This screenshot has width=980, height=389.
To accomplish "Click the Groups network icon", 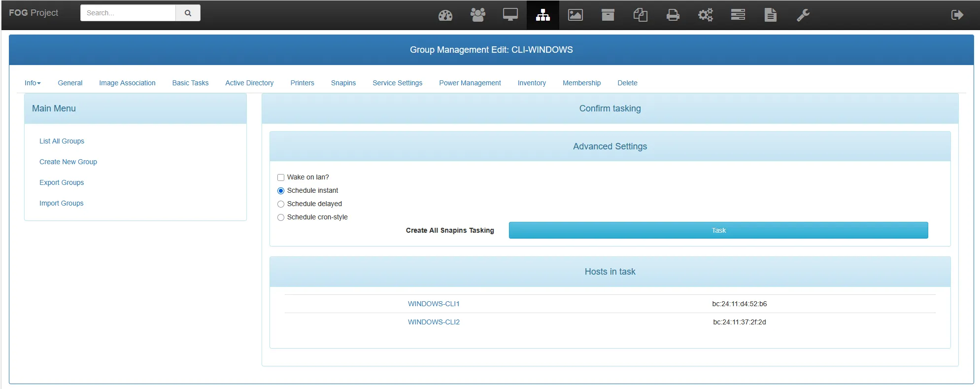I will pos(542,15).
